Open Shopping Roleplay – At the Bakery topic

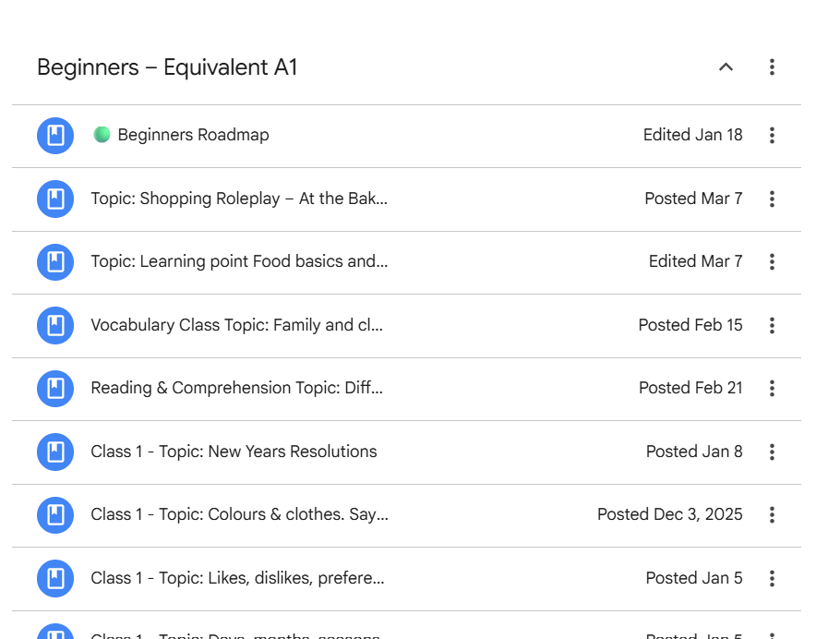[x=239, y=199]
